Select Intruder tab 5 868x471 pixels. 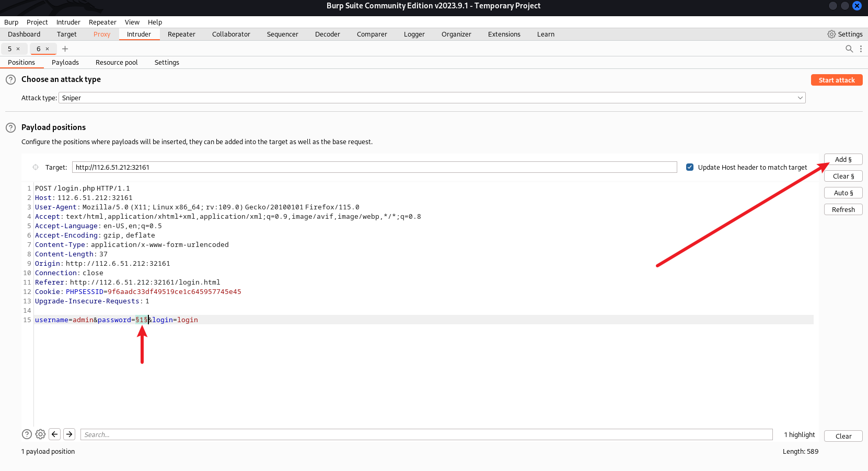point(10,49)
